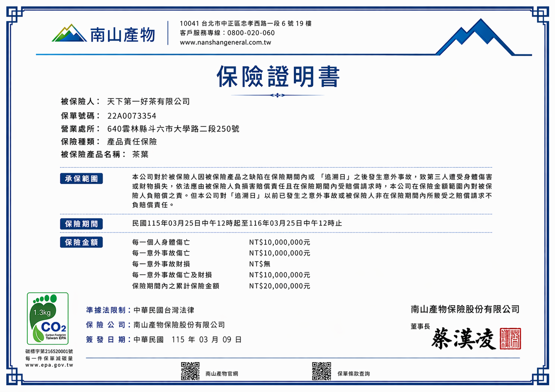Click the 董事長 title text
Screen dimensions: 555x392
pos(420,327)
